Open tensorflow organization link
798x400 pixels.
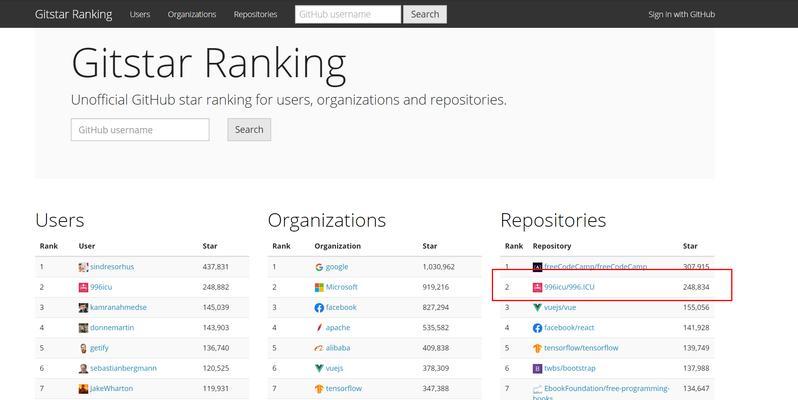(344, 388)
